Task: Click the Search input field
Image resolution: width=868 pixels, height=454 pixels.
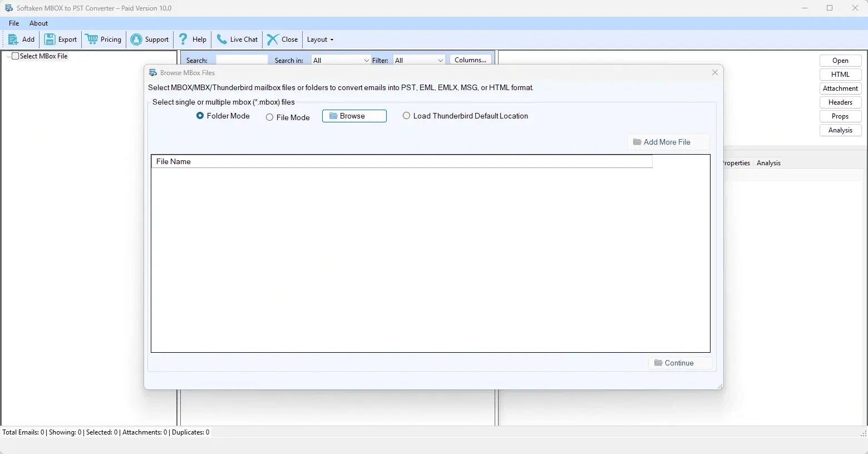Action: [241, 60]
